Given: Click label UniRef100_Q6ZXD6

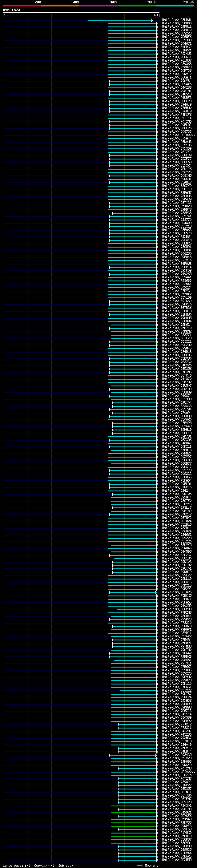Looking at the screenshot, I should (177, 440).
